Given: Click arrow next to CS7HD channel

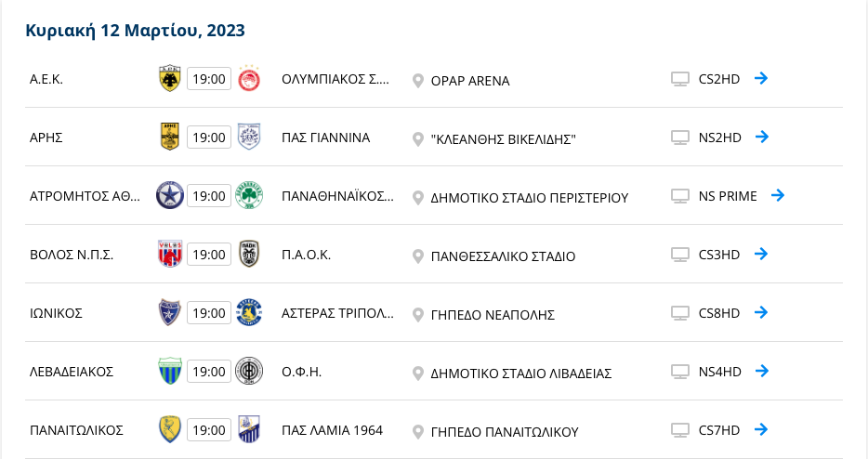Looking at the screenshot, I should coord(761,429).
